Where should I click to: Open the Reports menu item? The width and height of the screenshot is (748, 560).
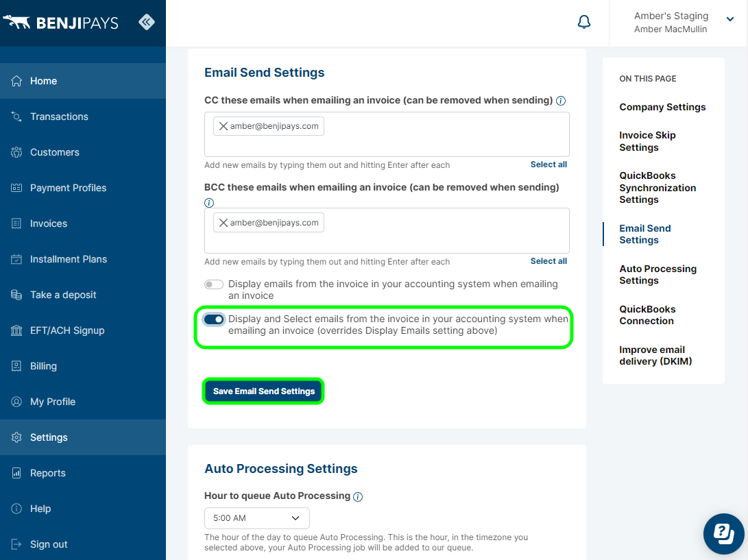coord(83,473)
